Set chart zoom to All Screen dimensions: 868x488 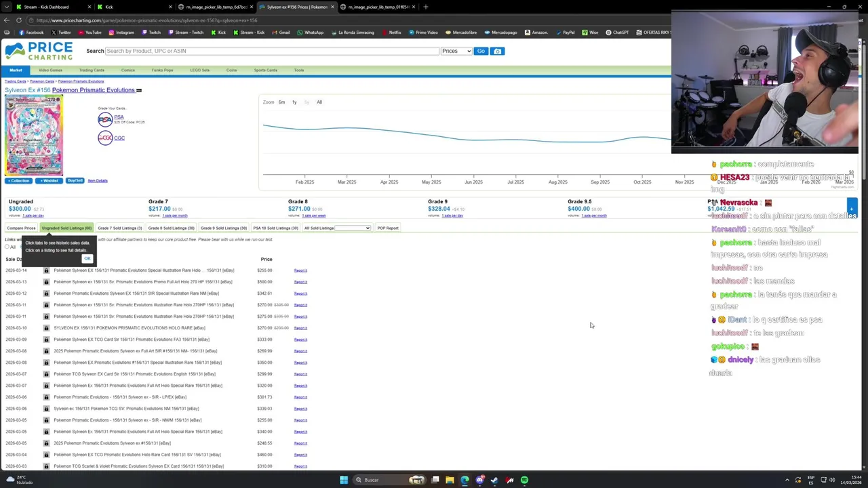click(x=319, y=102)
